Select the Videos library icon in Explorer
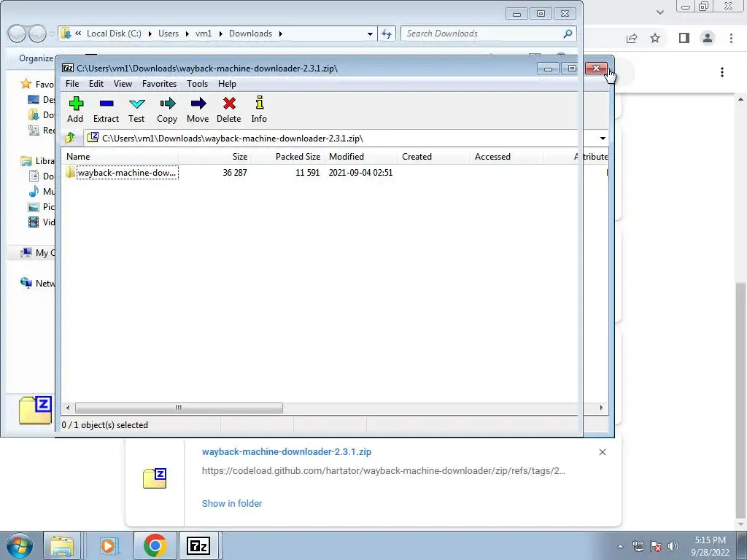 tap(34, 222)
